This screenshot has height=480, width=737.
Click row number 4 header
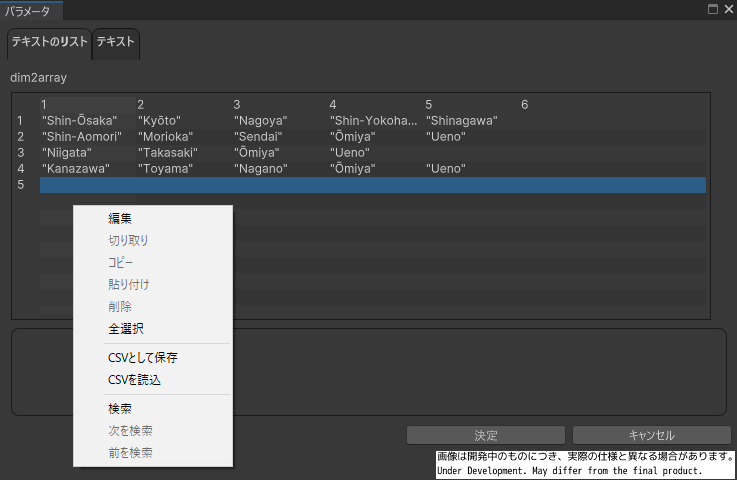point(20,169)
